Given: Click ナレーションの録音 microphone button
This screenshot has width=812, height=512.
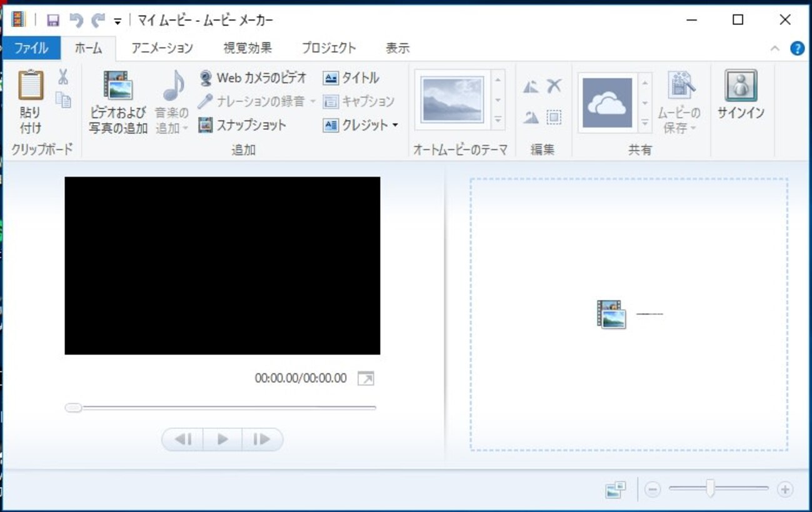Looking at the screenshot, I should [251, 101].
